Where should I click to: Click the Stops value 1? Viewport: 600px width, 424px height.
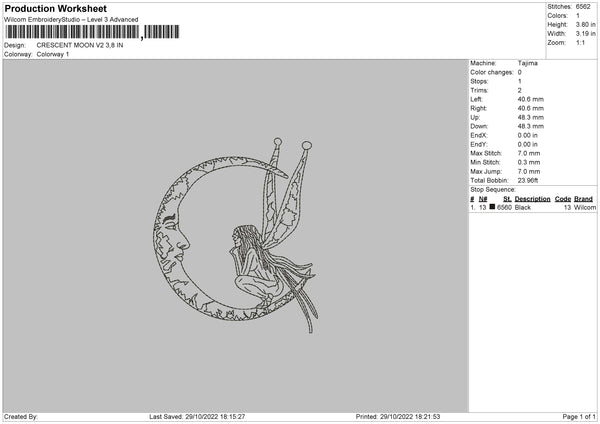tap(520, 81)
